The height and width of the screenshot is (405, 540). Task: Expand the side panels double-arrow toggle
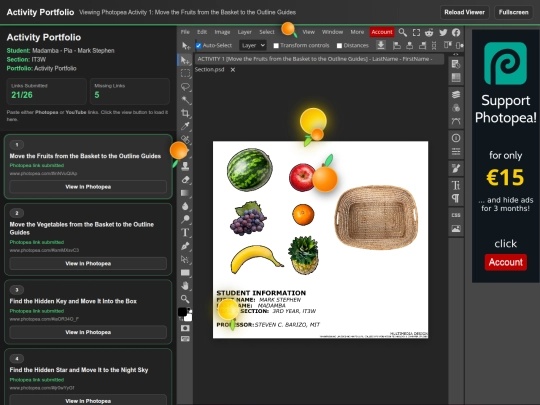(456, 54)
